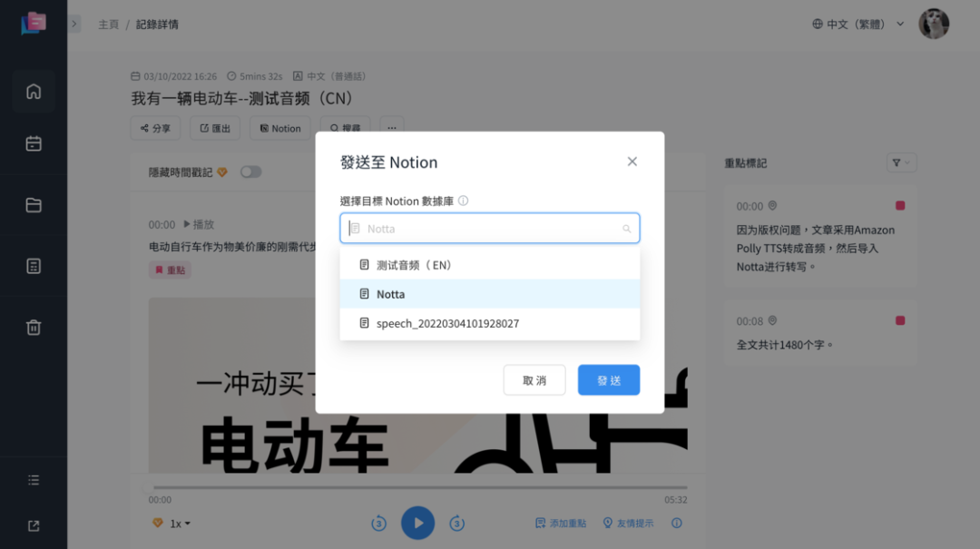The width and height of the screenshot is (980, 549).
Task: Click the 搜尋 search button
Action: [345, 125]
